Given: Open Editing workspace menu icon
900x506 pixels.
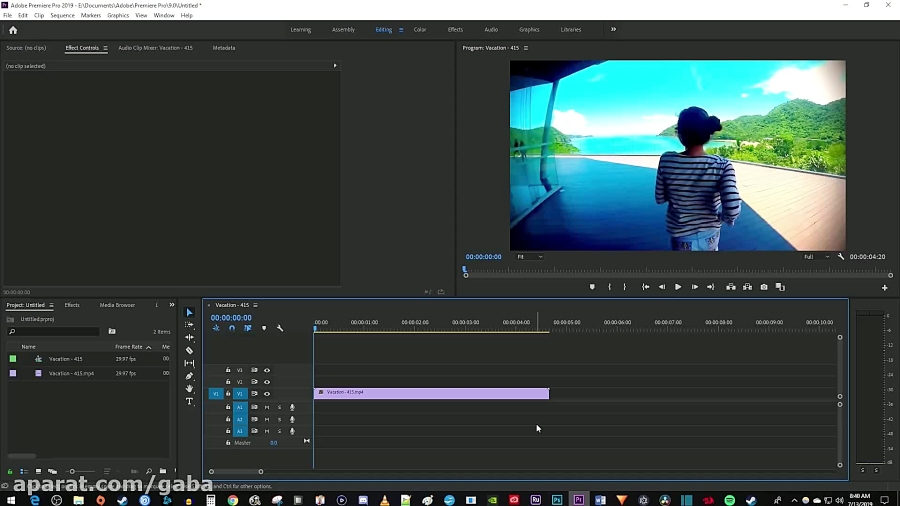Looking at the screenshot, I should (x=401, y=30).
